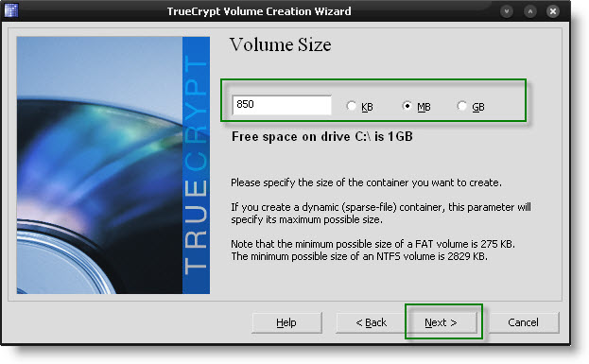Choose the MB radio button
Screen dimensions: 589x364
pos(416,107)
